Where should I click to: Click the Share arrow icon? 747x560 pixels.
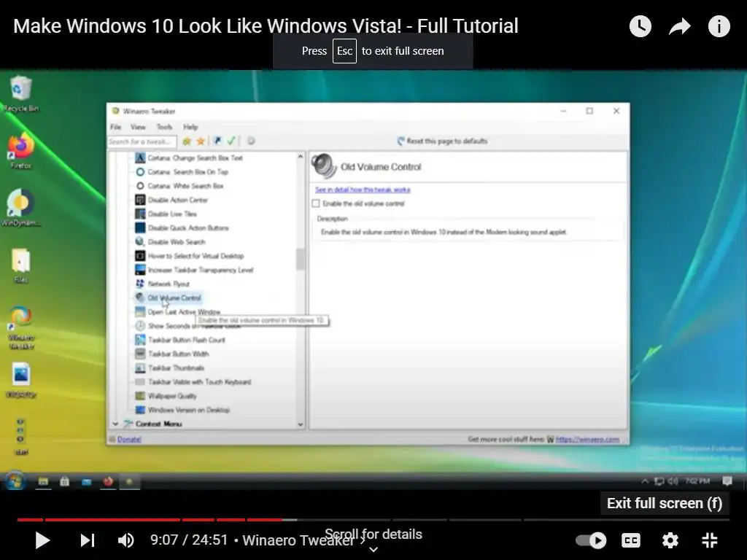coord(680,26)
